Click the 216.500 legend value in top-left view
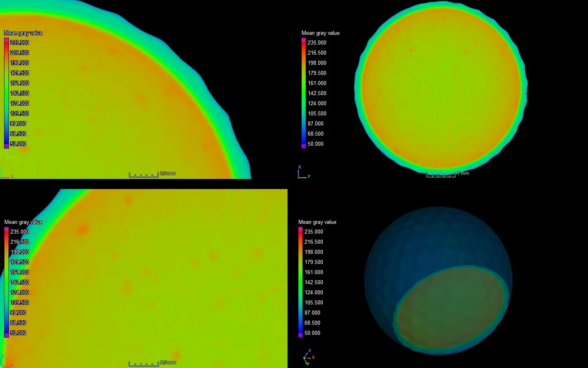Viewport: 588px width, 368px height. point(20,53)
